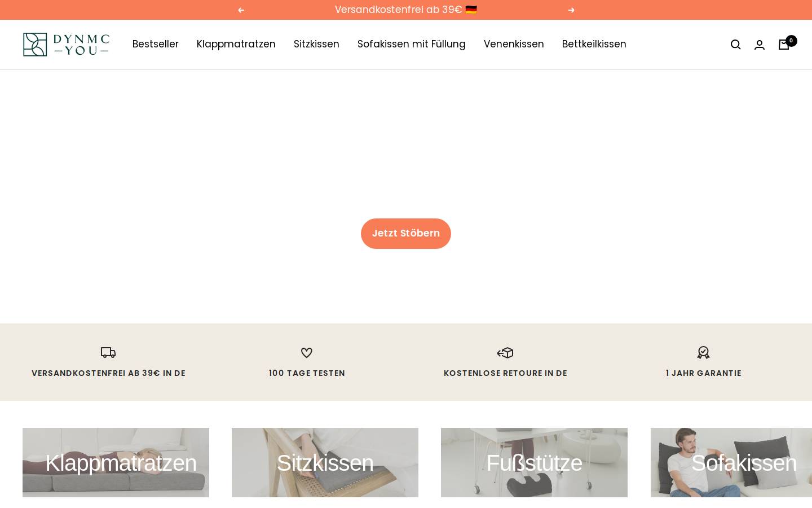Open the Sofakissen category tile
812x508 pixels.
point(731,463)
